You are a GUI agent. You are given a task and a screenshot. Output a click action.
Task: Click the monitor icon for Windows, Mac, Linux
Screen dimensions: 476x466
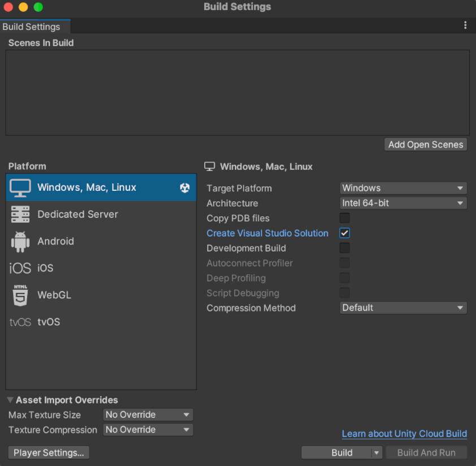click(x=20, y=187)
